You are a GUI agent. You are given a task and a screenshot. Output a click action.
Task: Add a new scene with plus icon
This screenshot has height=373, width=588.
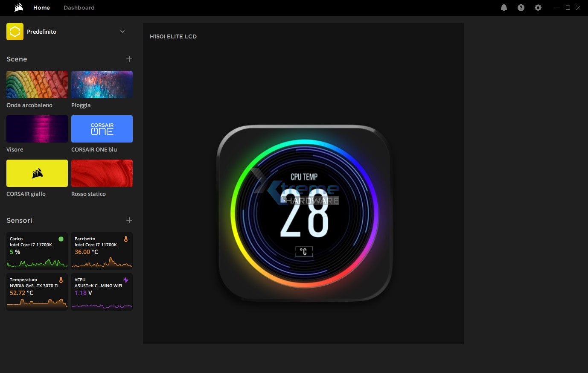[x=129, y=59]
